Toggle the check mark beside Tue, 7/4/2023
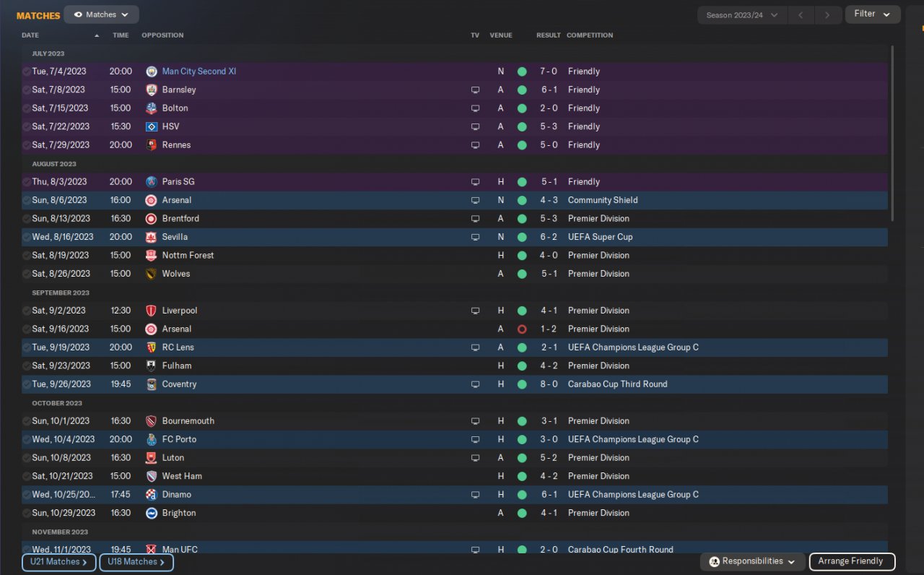 27,72
